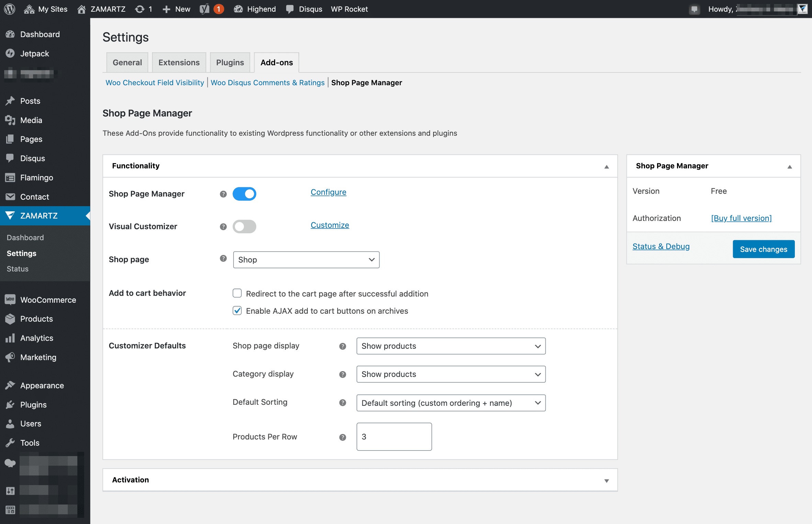Screen dimensions: 812x524
Task: Switch to the Extensions tab
Action: click(179, 62)
